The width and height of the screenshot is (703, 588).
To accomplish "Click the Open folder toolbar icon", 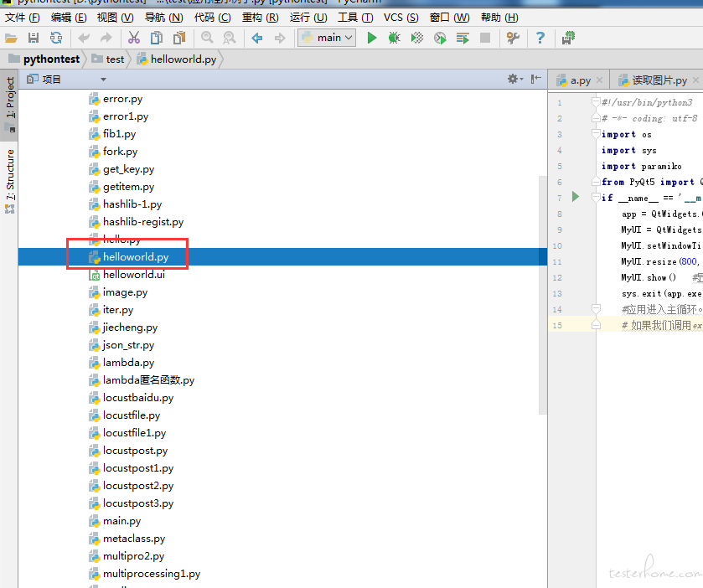I will [x=11, y=38].
